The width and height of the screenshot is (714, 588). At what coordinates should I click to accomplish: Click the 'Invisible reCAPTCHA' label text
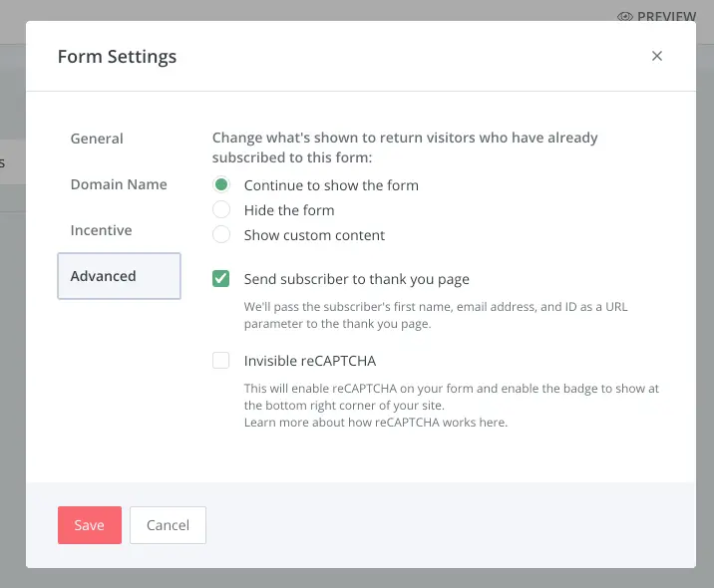pos(309,361)
